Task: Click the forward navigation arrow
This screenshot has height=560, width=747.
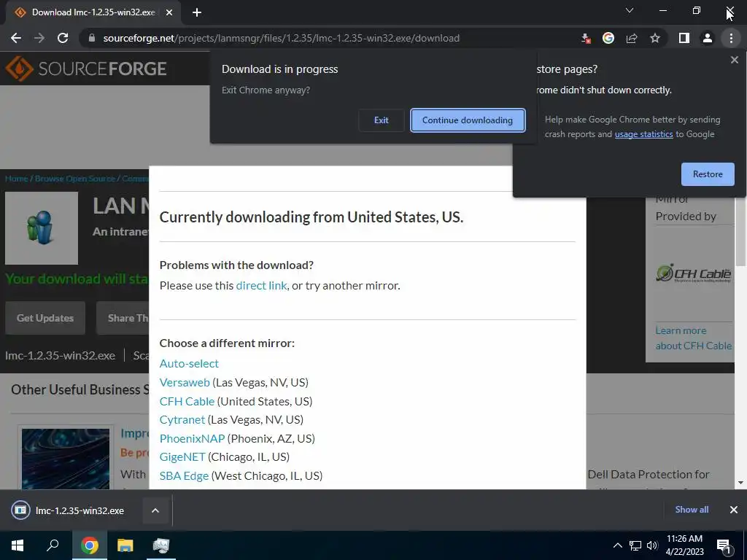Action: (x=39, y=38)
